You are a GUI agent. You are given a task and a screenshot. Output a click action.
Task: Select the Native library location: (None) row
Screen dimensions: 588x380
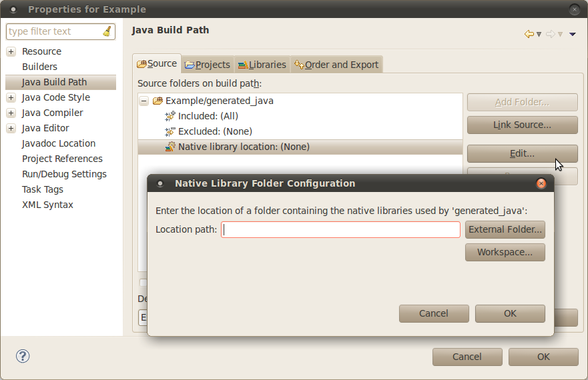tap(300, 147)
